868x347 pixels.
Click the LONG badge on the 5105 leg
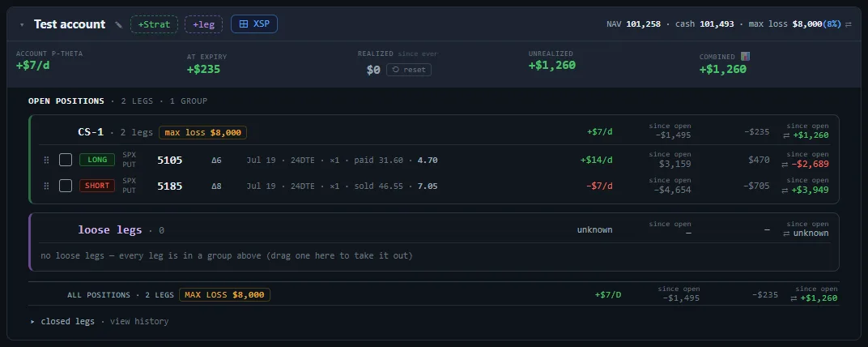point(97,160)
